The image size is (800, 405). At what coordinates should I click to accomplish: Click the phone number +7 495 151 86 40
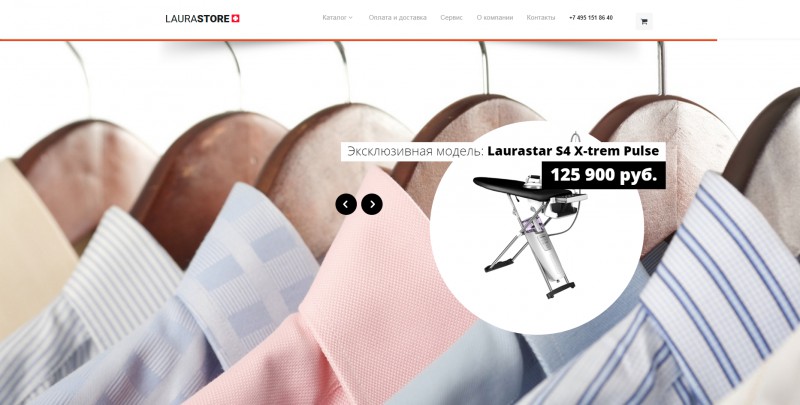click(591, 18)
